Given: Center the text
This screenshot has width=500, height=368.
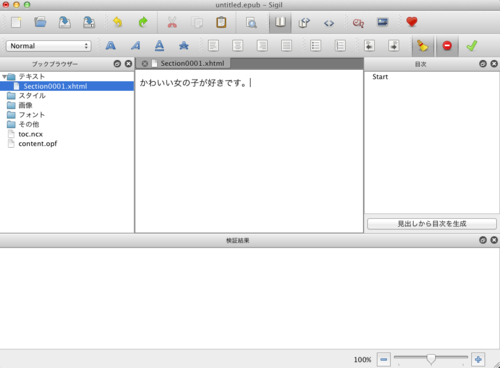Looking at the screenshot, I should click(238, 46).
